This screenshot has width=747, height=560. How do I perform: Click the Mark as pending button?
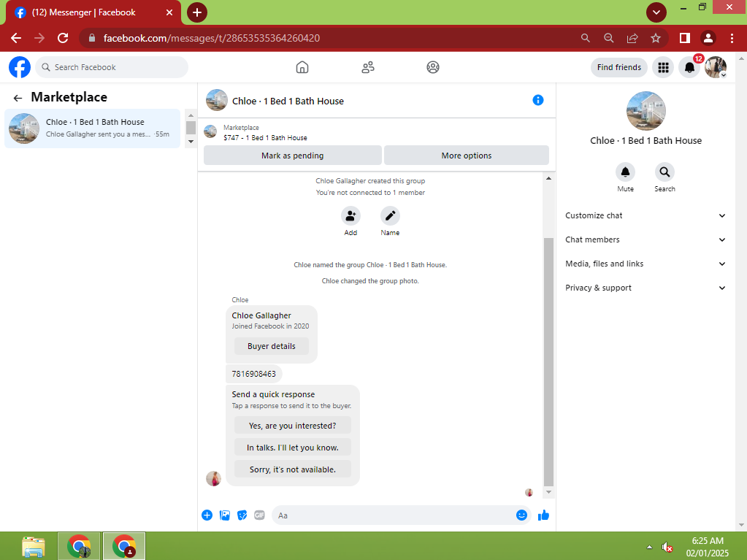click(293, 156)
